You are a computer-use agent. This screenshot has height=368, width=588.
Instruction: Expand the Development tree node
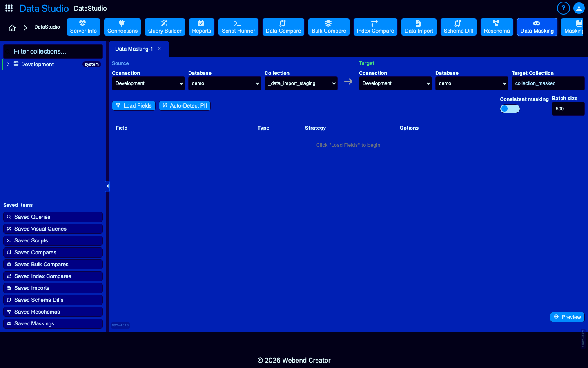point(8,64)
